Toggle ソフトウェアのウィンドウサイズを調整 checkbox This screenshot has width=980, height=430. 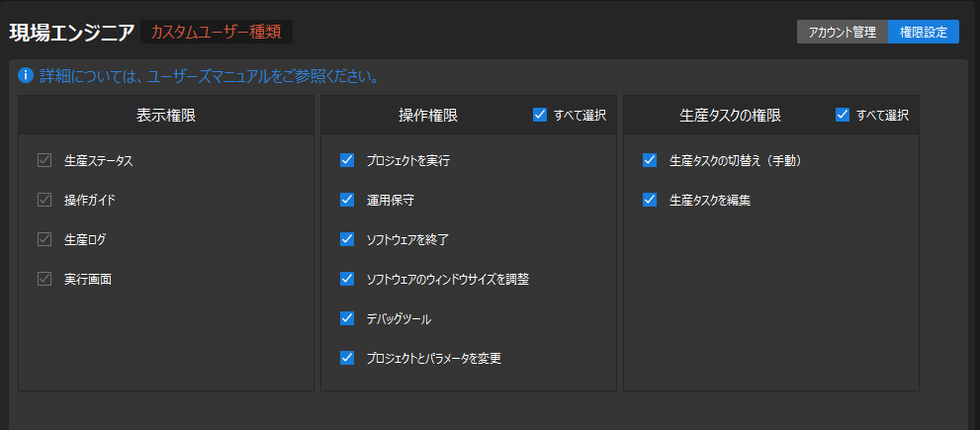click(347, 279)
